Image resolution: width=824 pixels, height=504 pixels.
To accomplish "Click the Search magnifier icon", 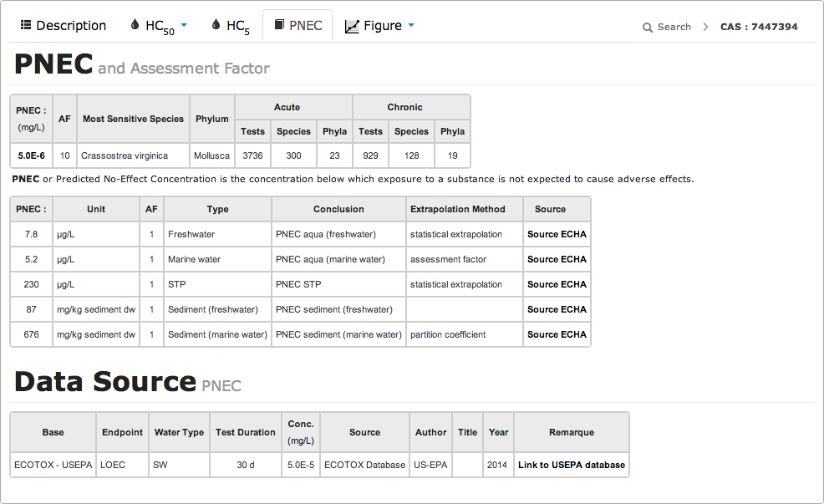I will (648, 28).
